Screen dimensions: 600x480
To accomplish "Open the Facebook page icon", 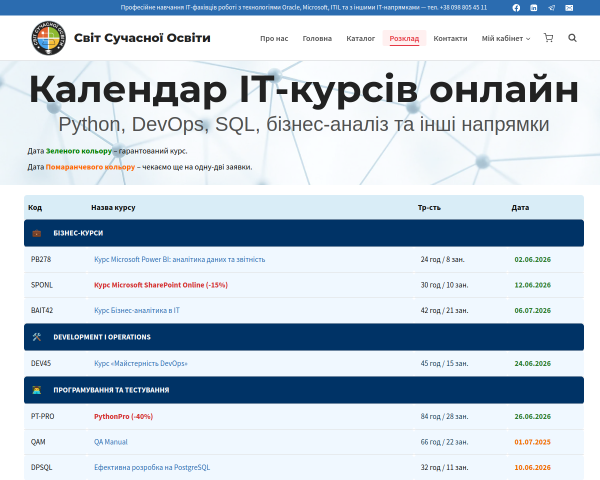I will (x=516, y=8).
